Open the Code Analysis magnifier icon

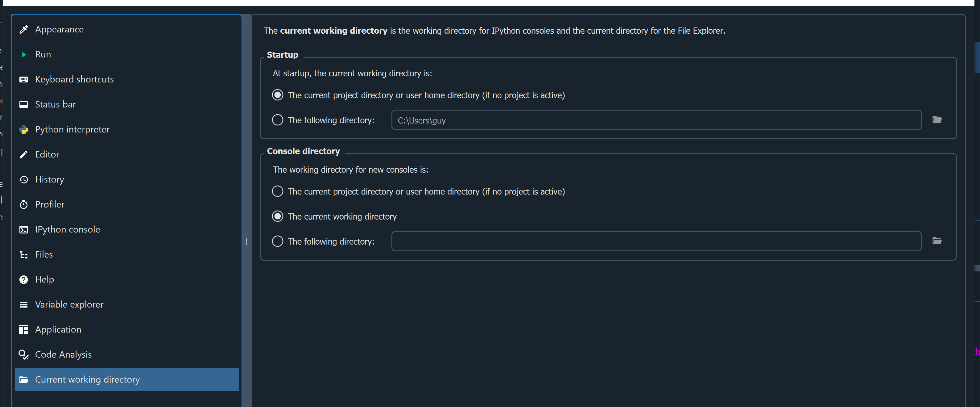24,355
